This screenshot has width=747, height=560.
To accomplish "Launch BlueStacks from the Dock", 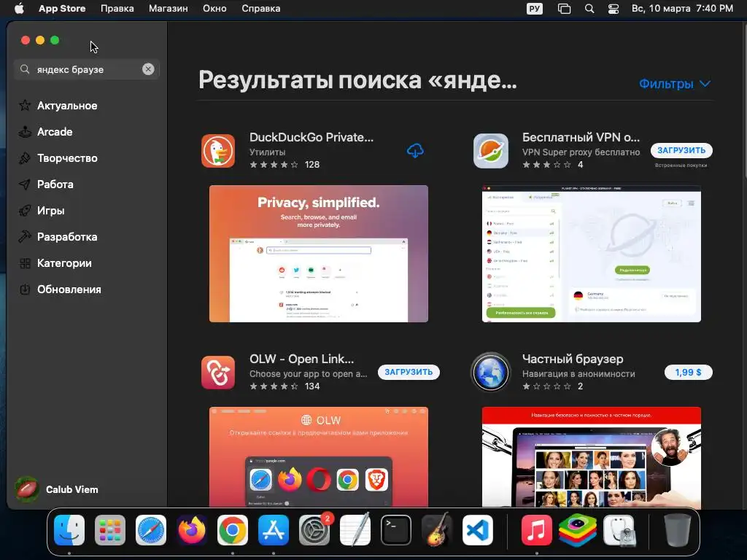I will click(x=578, y=530).
